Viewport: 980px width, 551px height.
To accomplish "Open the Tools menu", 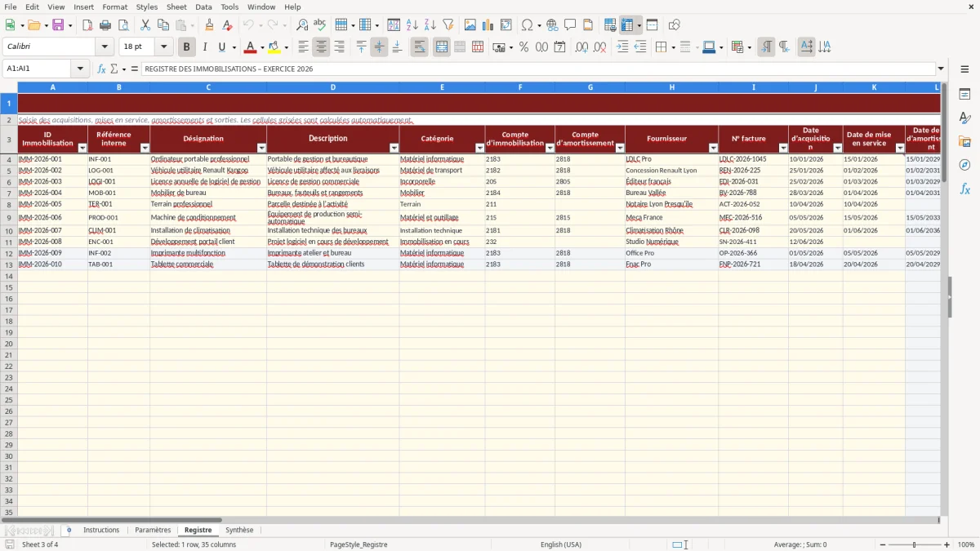I will (x=229, y=7).
